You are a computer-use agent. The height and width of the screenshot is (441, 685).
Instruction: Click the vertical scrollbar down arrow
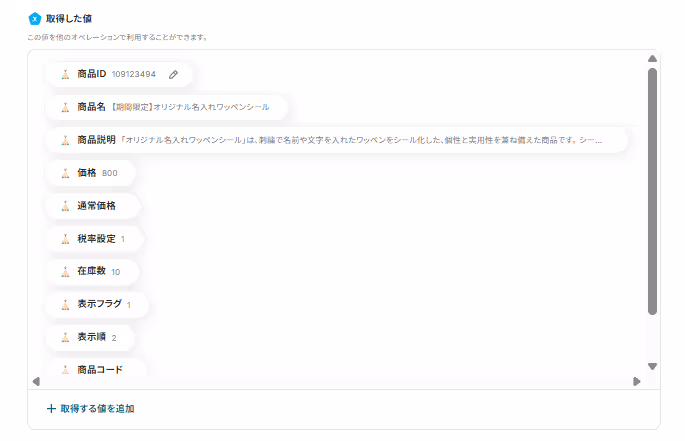pyautogui.click(x=652, y=366)
